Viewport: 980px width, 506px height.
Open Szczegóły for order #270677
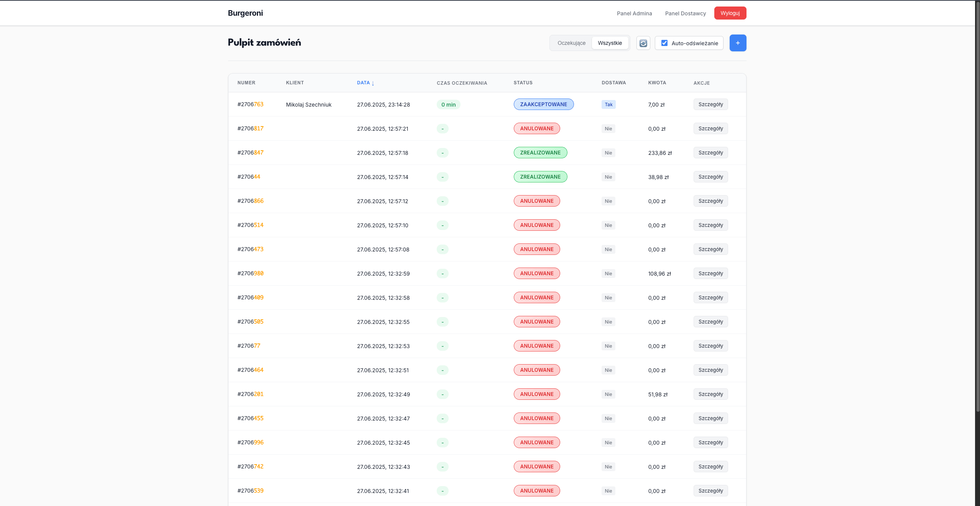(x=710, y=346)
